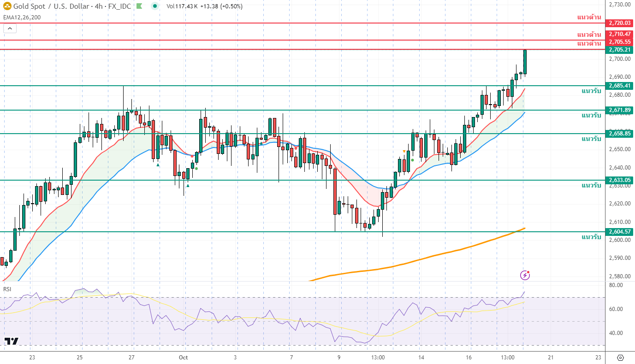Viewport: 635px width, 364px height.
Task: Click the 2,620.00 price scale value
Action: coord(619,204)
